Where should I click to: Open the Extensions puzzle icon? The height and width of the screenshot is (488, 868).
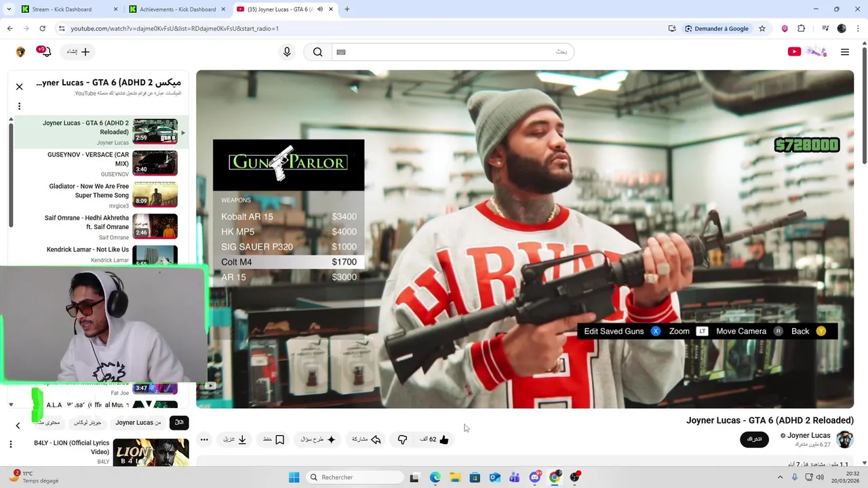[802, 28]
